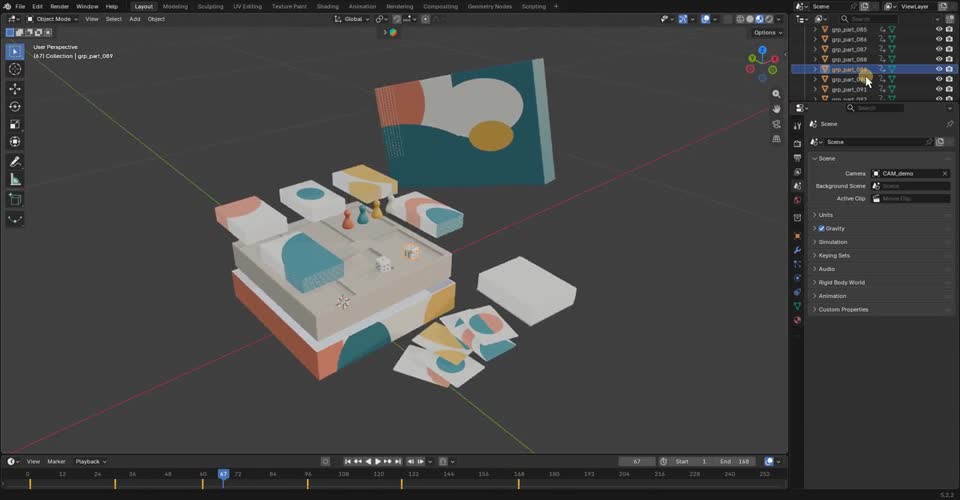Open the Object Data properties tab
Screen dimensions: 960x500
797,306
